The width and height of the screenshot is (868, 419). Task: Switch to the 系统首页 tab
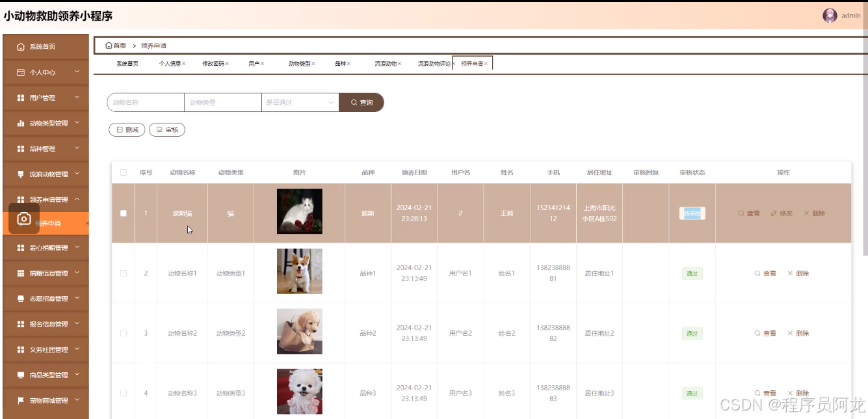click(x=127, y=64)
